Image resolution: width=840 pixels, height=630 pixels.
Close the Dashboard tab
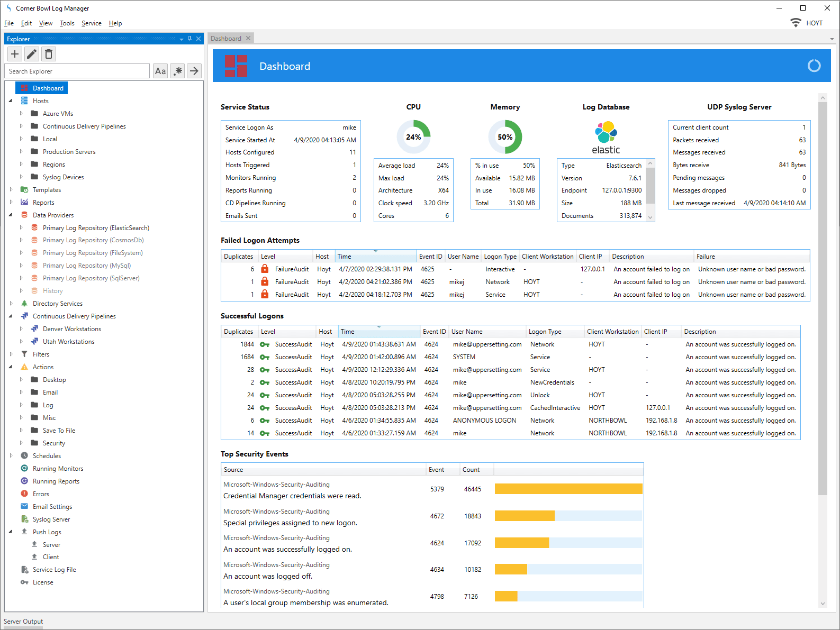click(248, 38)
